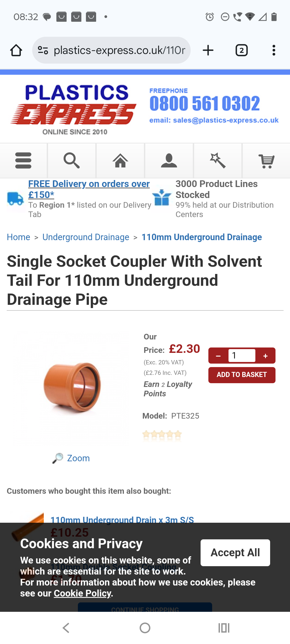Focus the quantity input field
Image resolution: width=290 pixels, height=644 pixels.
[x=242, y=356]
